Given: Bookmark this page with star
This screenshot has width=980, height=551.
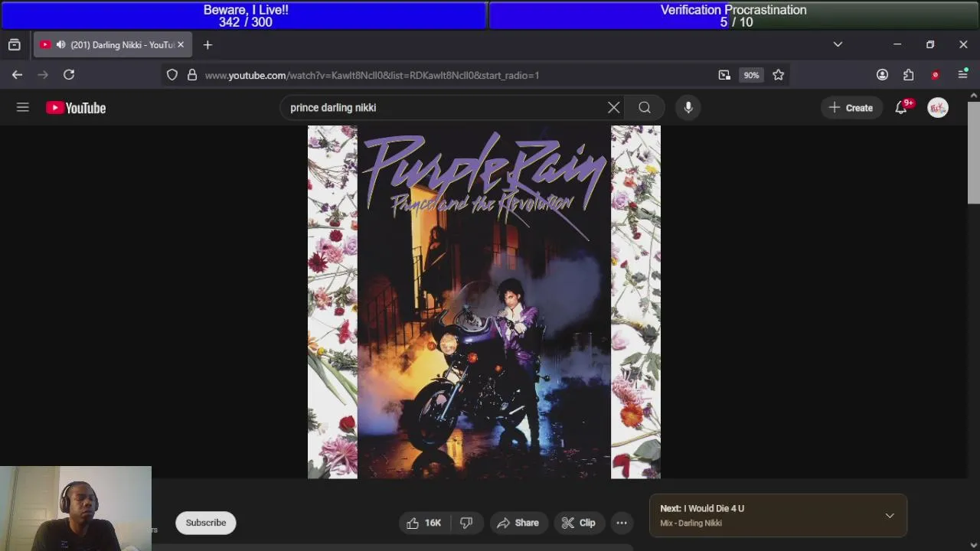Looking at the screenshot, I should [x=779, y=75].
